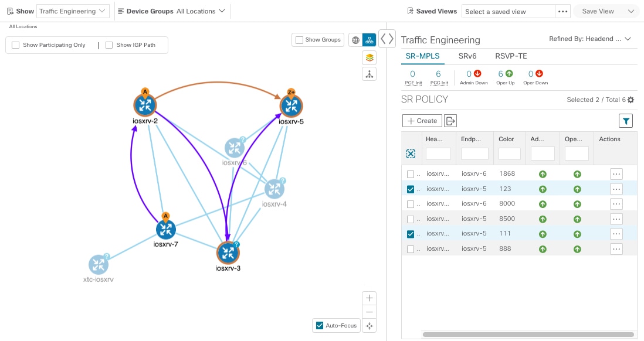
Task: Open SR Policy table settings gear
Action: pyautogui.click(x=630, y=100)
